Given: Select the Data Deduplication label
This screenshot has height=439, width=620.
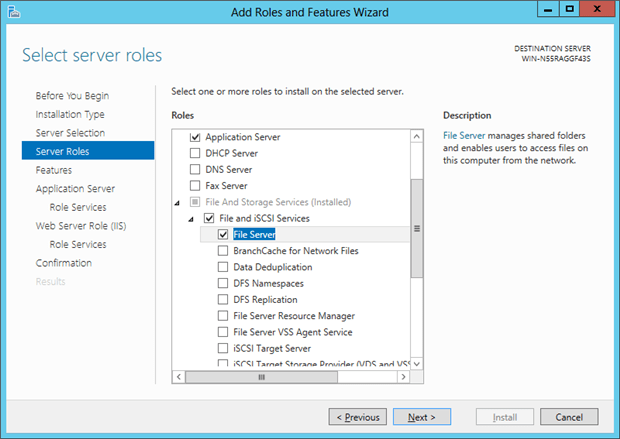Looking at the screenshot, I should 272,267.
